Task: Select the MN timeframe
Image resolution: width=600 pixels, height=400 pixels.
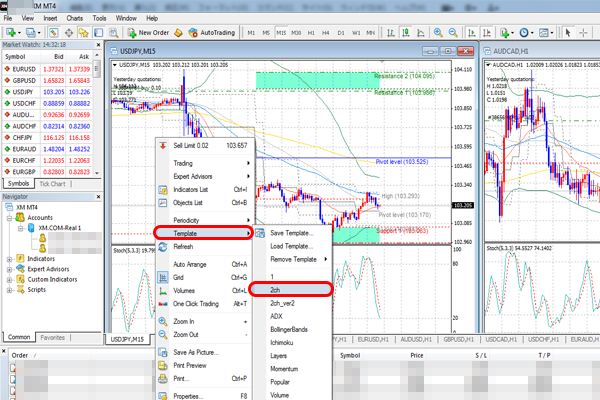Action: [370, 33]
